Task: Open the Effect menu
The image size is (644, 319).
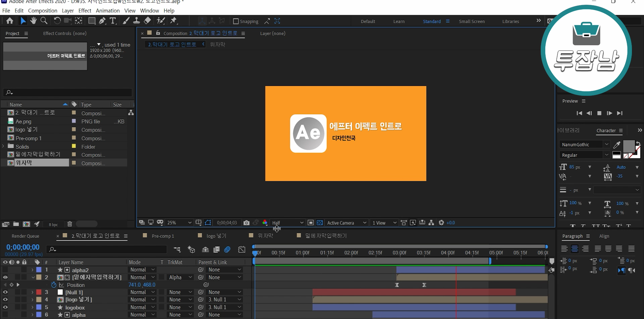Action: pyautogui.click(x=85, y=11)
